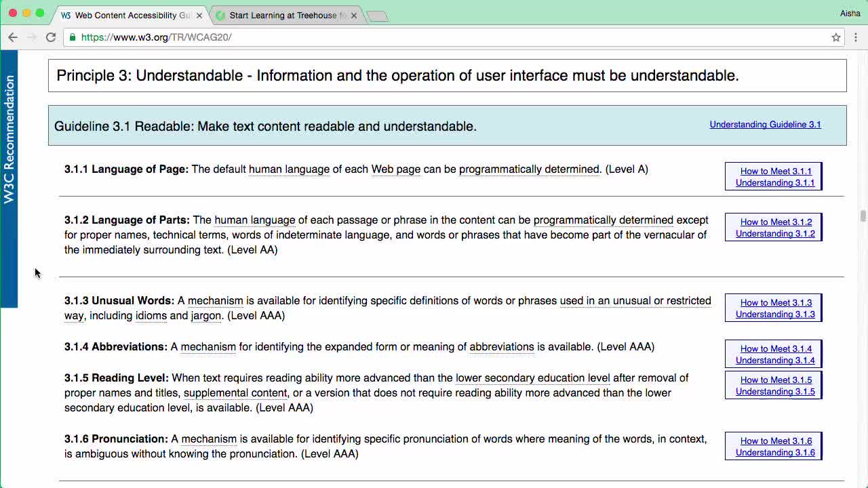Viewport: 868px width, 488px height.
Task: Click 'used in an unusual or restricted way' link
Action: click(635, 301)
